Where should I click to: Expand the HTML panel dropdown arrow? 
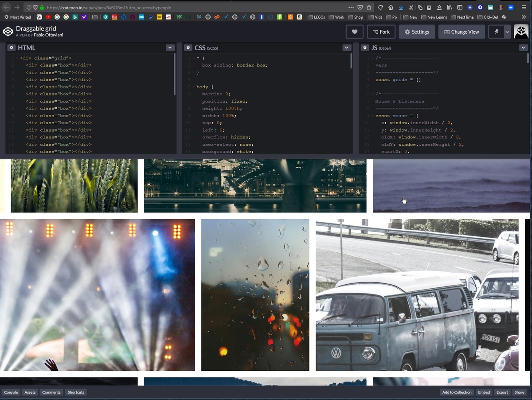click(x=170, y=48)
